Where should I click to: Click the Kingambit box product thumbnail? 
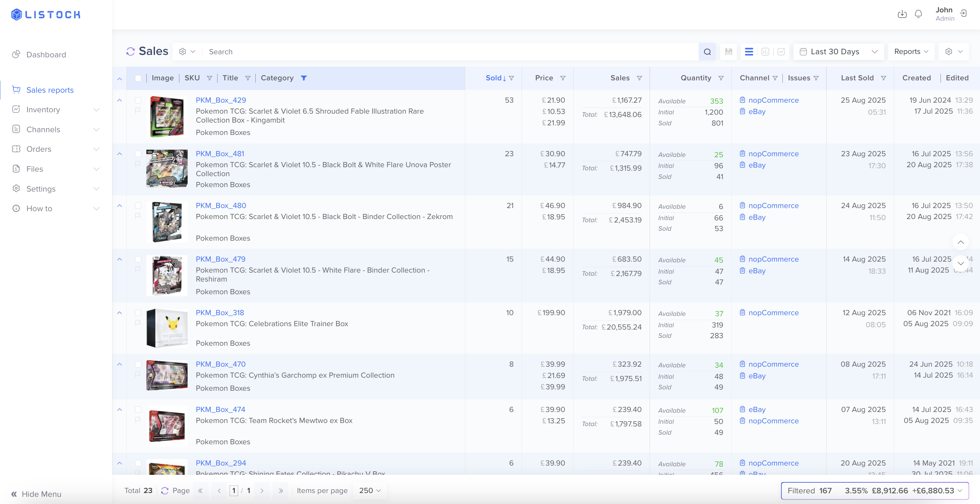coord(167,116)
